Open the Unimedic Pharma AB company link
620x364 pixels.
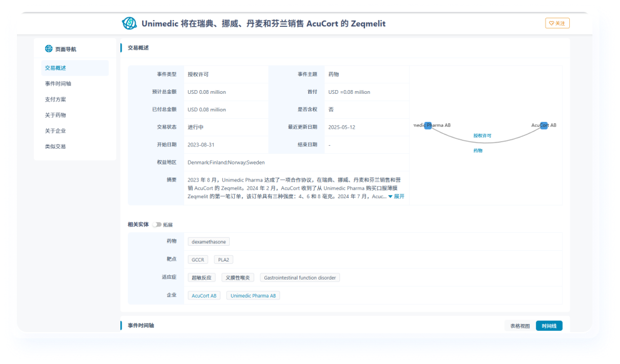tap(253, 296)
